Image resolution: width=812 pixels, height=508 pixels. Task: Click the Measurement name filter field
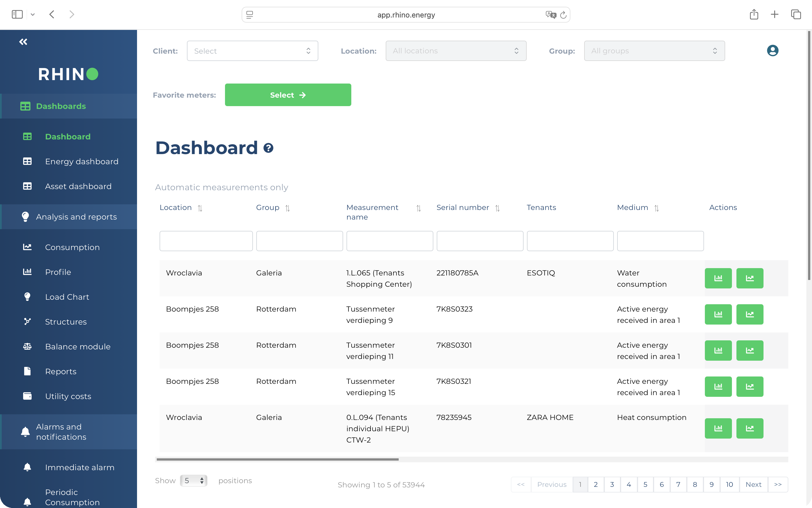click(x=390, y=241)
